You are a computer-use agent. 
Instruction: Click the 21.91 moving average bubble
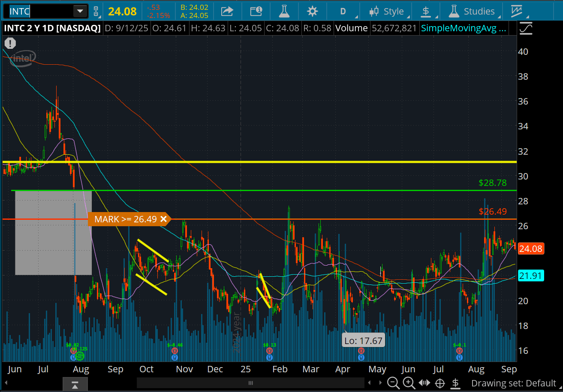[531, 276]
